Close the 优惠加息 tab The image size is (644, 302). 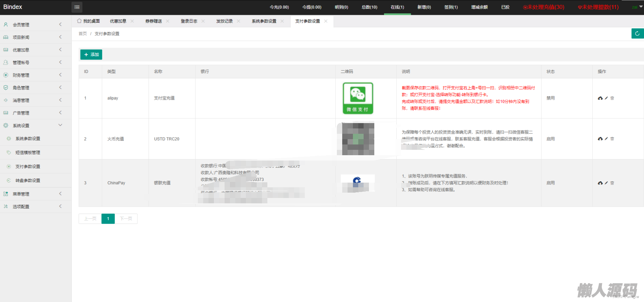point(132,21)
